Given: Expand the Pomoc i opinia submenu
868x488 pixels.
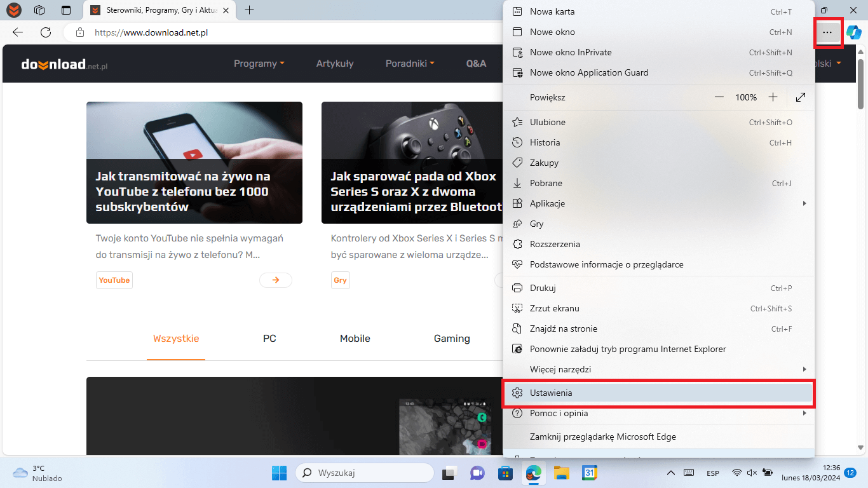Looking at the screenshot, I should click(x=658, y=413).
